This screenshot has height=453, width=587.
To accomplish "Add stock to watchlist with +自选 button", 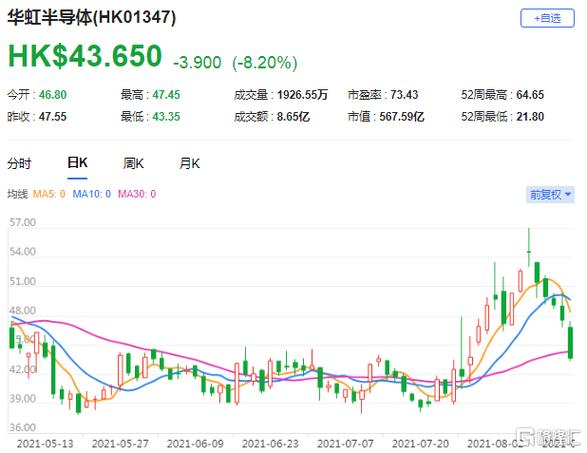I will [x=547, y=18].
